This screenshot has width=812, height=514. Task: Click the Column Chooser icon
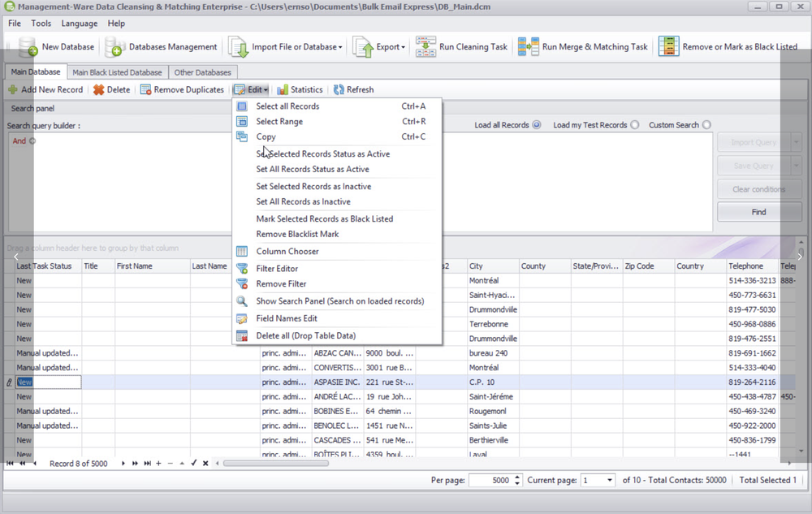(x=242, y=251)
